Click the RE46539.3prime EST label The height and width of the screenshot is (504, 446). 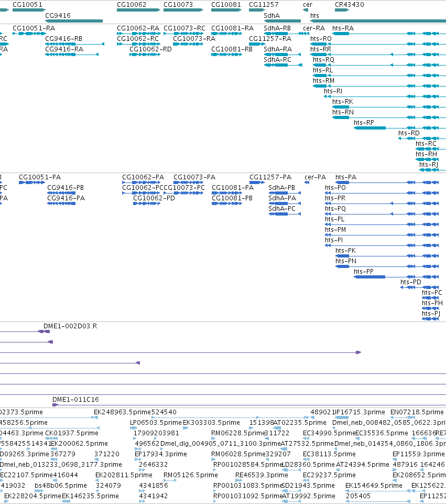point(262,475)
